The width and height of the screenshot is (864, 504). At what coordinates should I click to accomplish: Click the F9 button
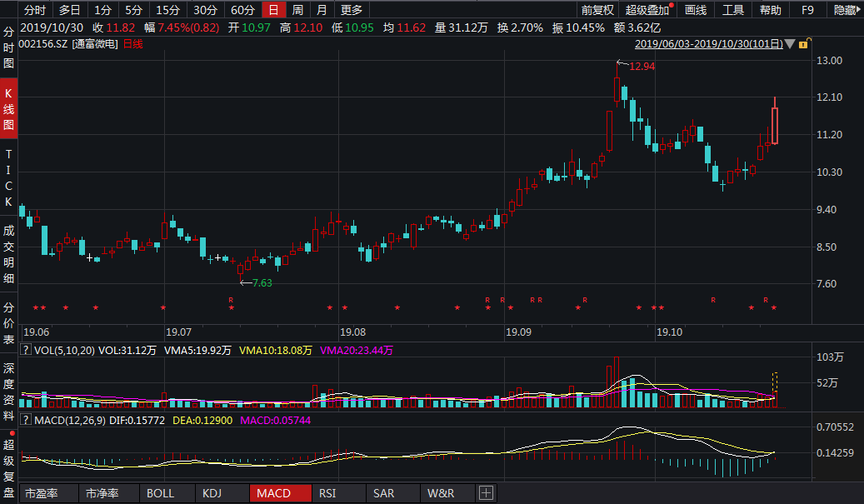807,10
